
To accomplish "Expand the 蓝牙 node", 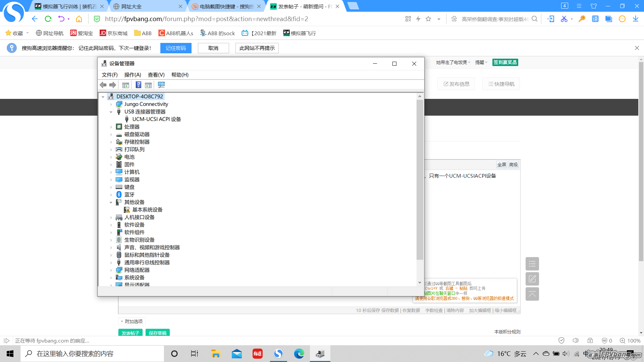I will [x=111, y=195].
